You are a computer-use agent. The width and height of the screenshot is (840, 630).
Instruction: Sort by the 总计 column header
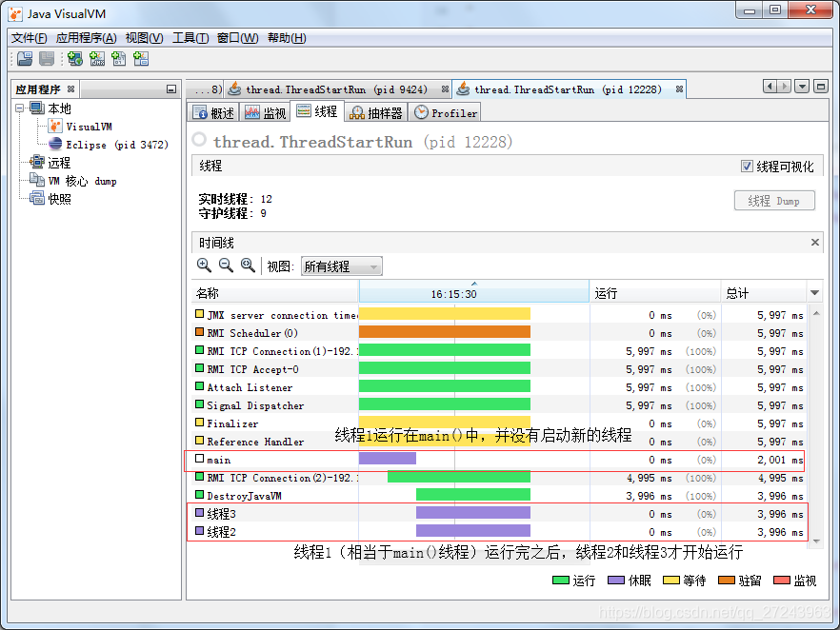pos(764,293)
